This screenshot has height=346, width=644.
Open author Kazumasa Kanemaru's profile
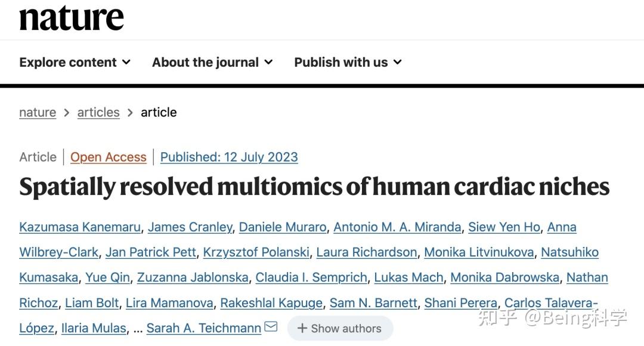pyautogui.click(x=80, y=227)
